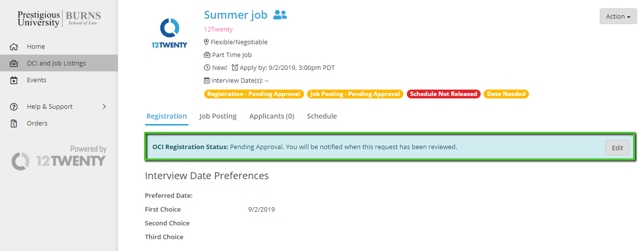Image resolution: width=644 pixels, height=251 pixels.
Task: Click the Powered by 12Twenty logo
Action: [x=59, y=157]
